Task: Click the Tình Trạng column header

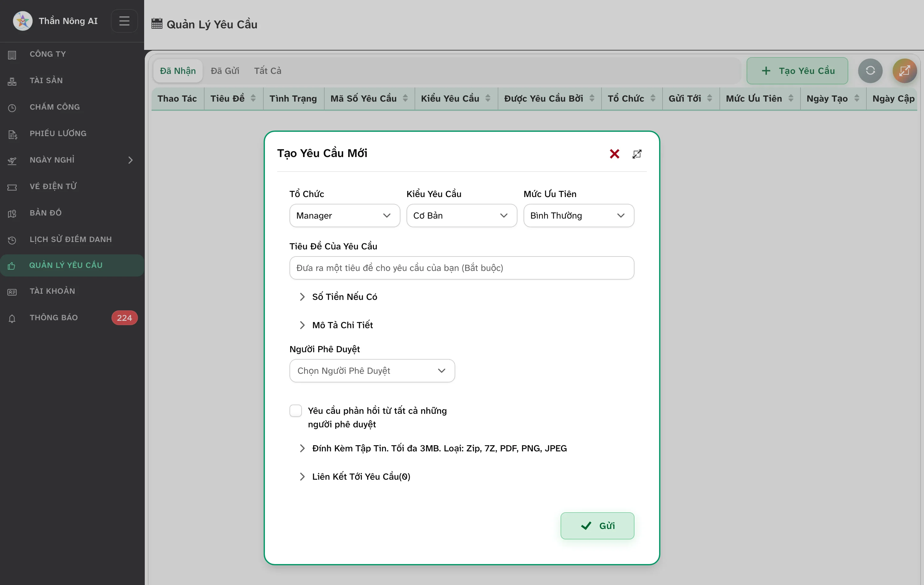Action: (294, 99)
